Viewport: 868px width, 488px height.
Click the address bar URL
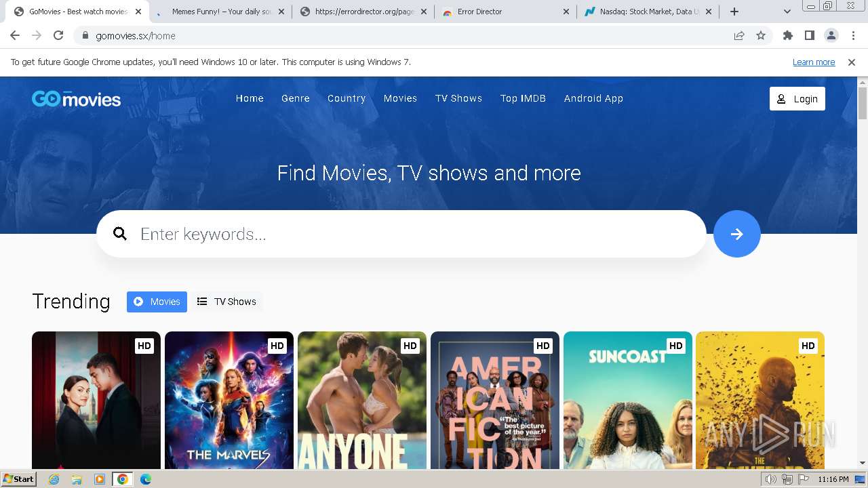tap(136, 36)
